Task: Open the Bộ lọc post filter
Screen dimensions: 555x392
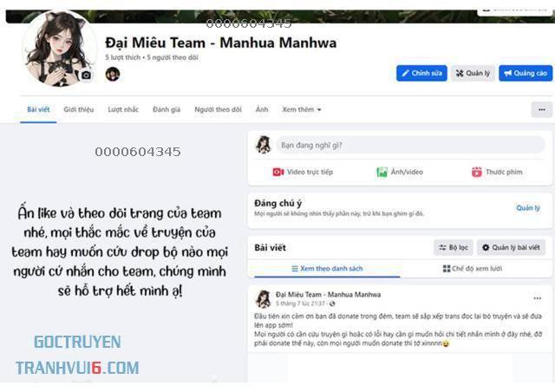Action: [x=454, y=247]
